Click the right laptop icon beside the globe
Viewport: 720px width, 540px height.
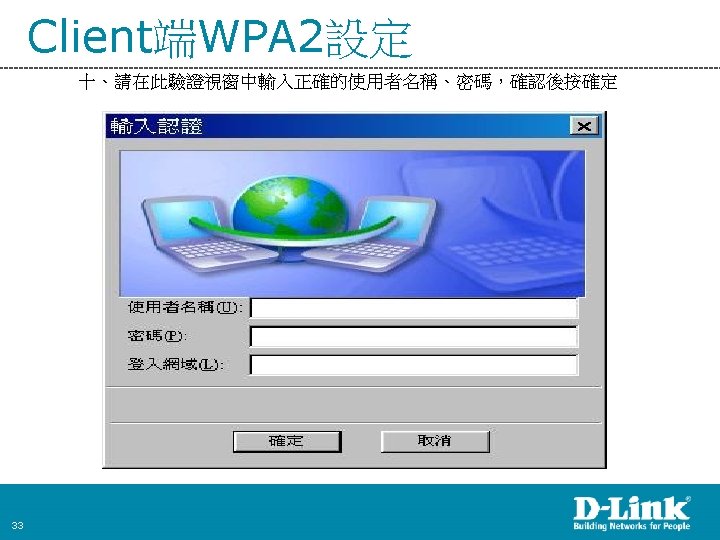(x=372, y=233)
